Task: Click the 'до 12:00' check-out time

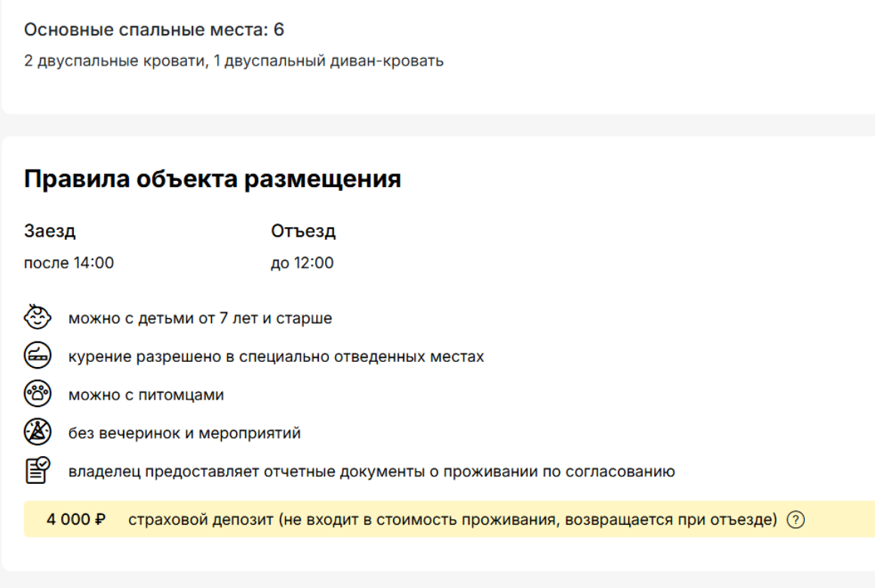Action: coord(302,263)
